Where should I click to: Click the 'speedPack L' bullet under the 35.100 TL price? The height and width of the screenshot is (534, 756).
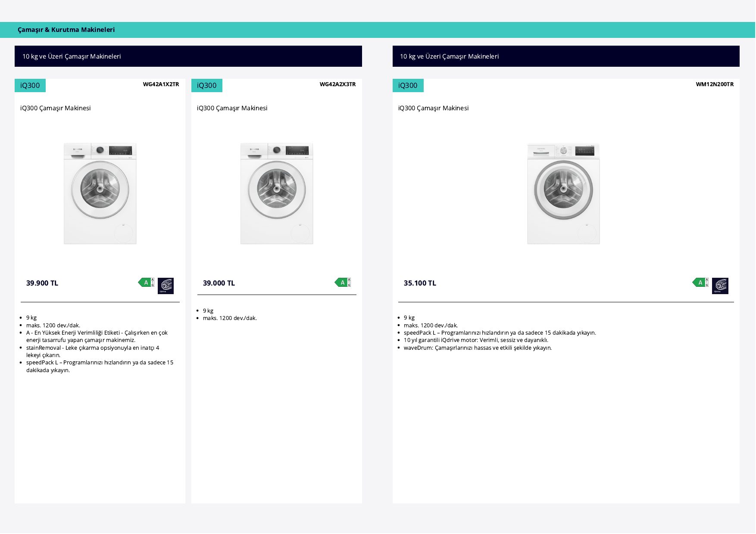point(500,333)
